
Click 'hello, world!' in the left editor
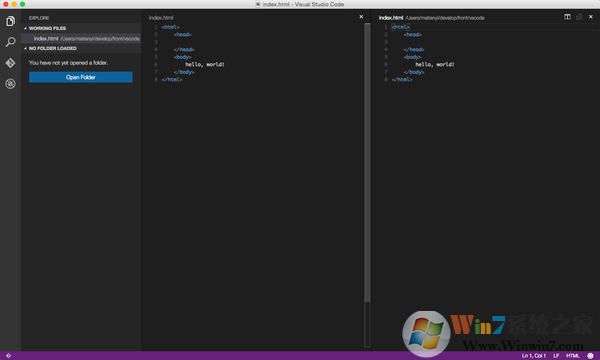tap(205, 64)
